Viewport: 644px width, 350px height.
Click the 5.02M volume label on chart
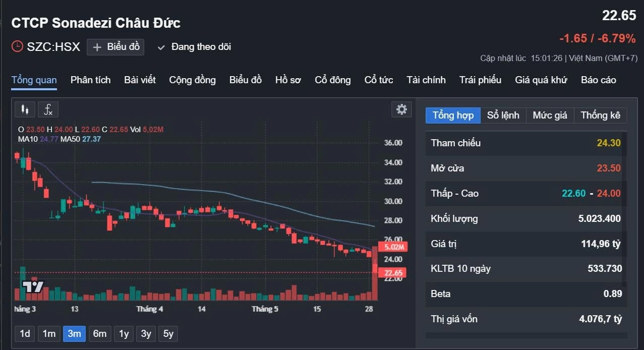point(394,247)
